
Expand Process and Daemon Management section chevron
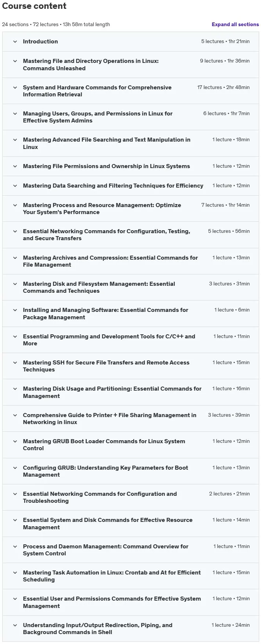coord(15,547)
